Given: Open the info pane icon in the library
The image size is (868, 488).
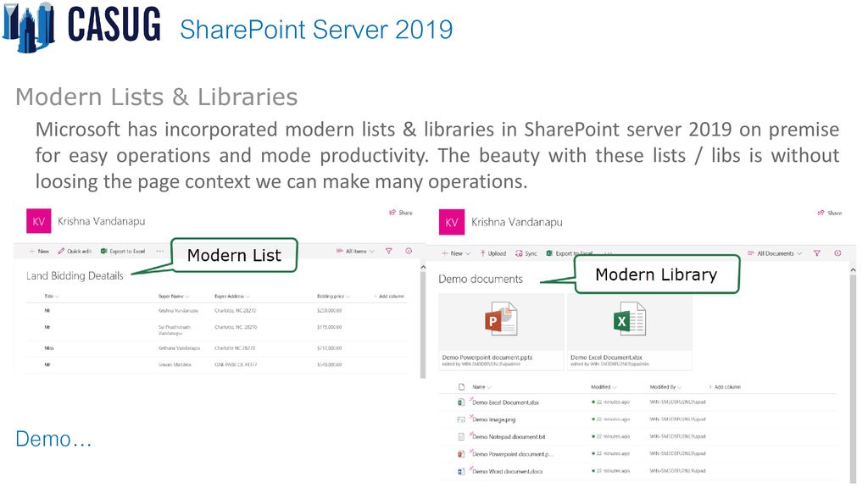Looking at the screenshot, I should pos(837,253).
